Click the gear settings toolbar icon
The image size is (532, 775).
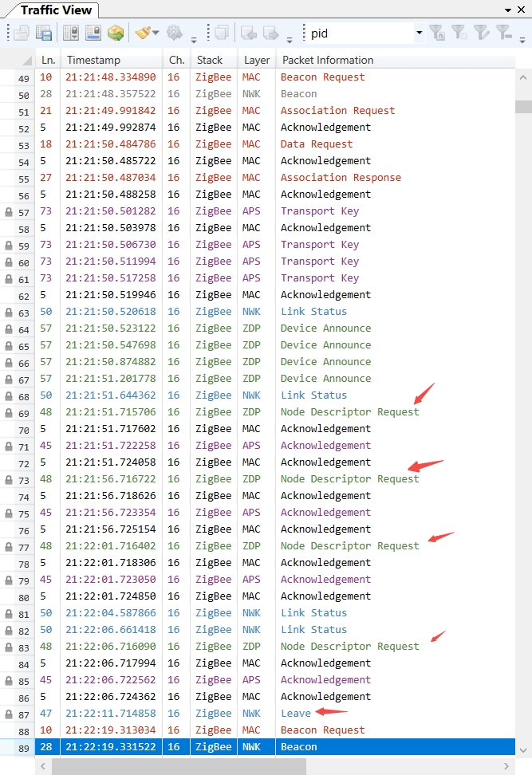click(x=175, y=33)
